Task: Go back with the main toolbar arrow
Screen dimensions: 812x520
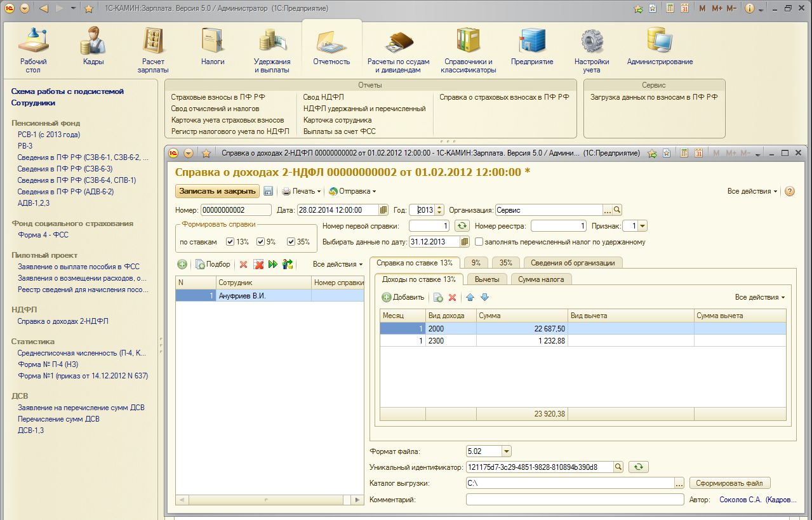Action: (44, 9)
